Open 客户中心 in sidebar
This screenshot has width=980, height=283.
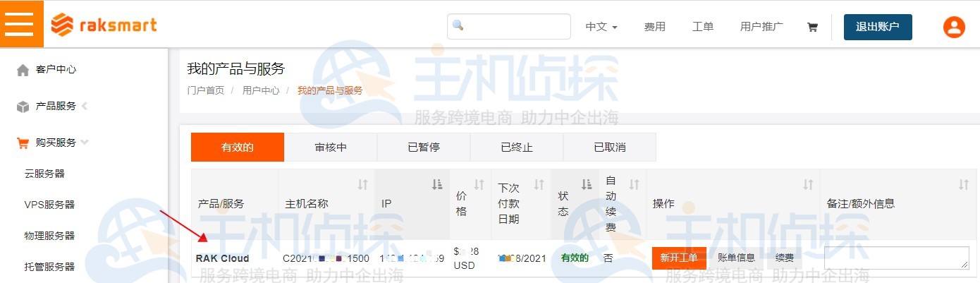point(56,70)
